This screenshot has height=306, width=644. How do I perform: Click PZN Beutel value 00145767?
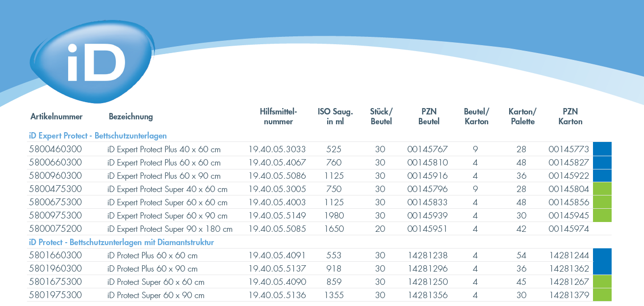(x=427, y=149)
